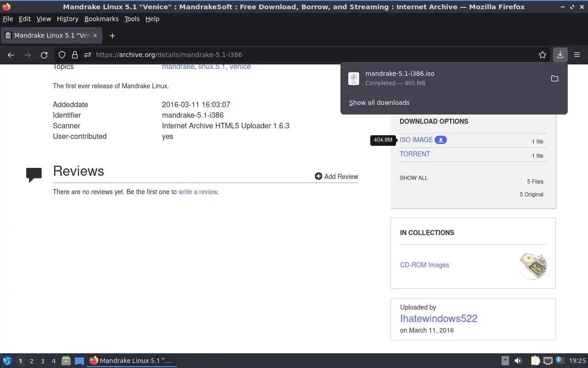The height and width of the screenshot is (368, 588).
Task: Click the blue show-desktop taskbar icon
Action: click(x=79, y=361)
